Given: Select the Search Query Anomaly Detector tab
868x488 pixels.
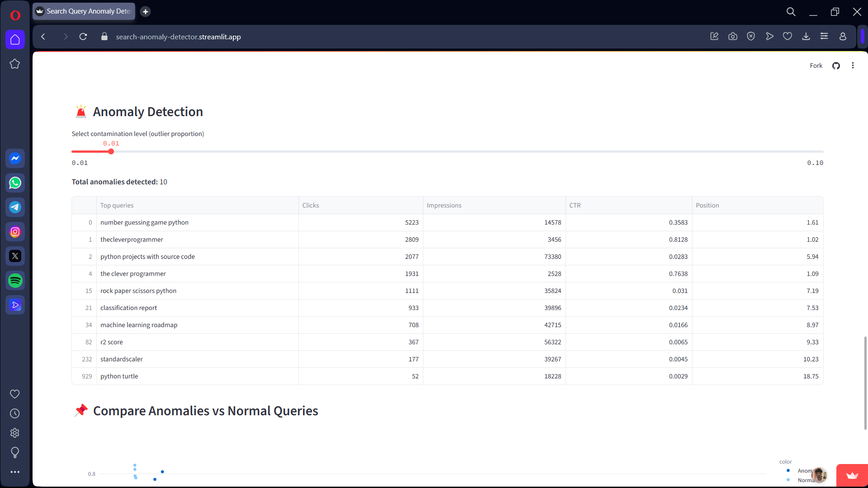Looking at the screenshot, I should click(84, 11).
